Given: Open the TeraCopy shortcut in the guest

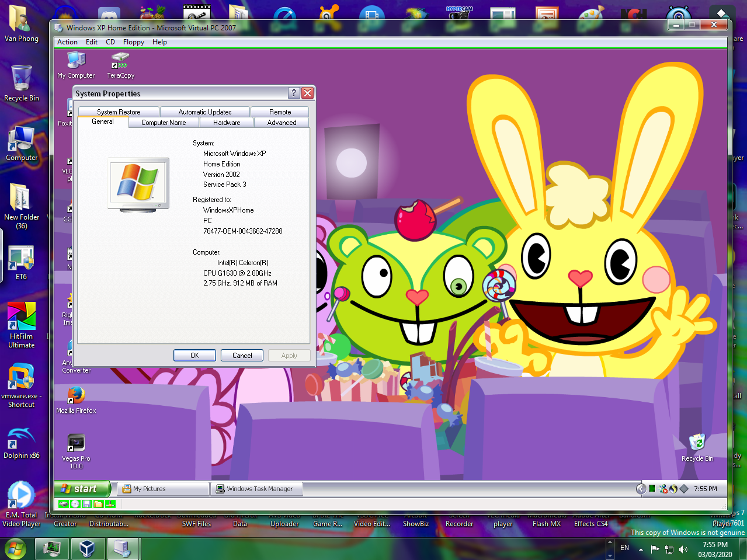Looking at the screenshot, I should coord(120,65).
